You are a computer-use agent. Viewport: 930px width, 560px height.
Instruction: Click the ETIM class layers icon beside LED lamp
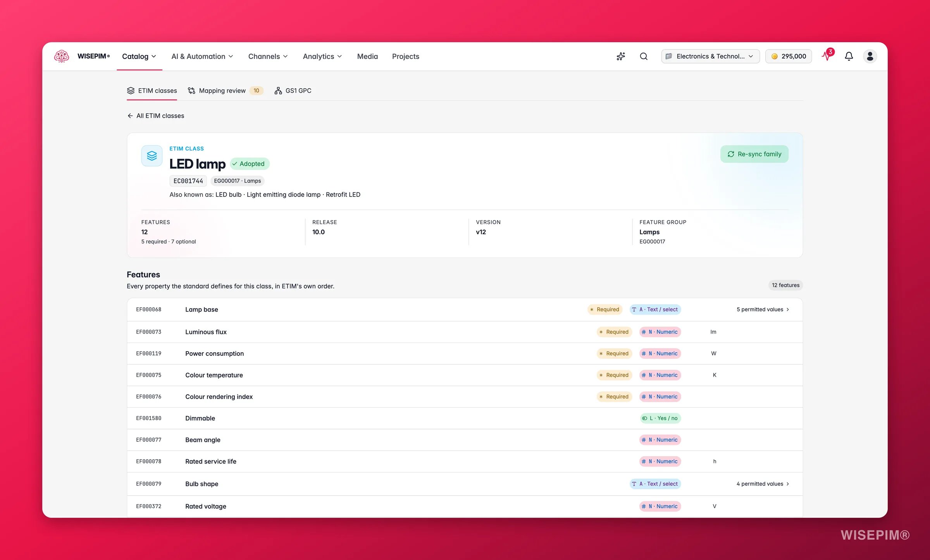point(152,156)
